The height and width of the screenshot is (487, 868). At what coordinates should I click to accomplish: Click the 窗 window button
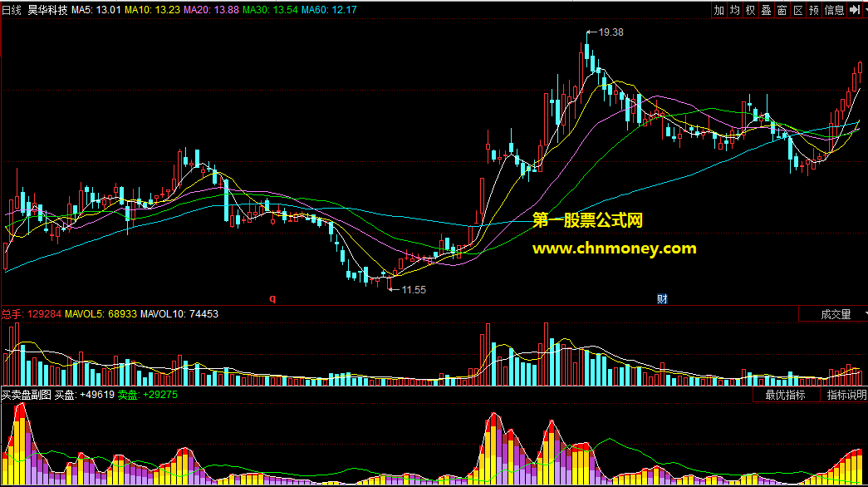pos(782,10)
